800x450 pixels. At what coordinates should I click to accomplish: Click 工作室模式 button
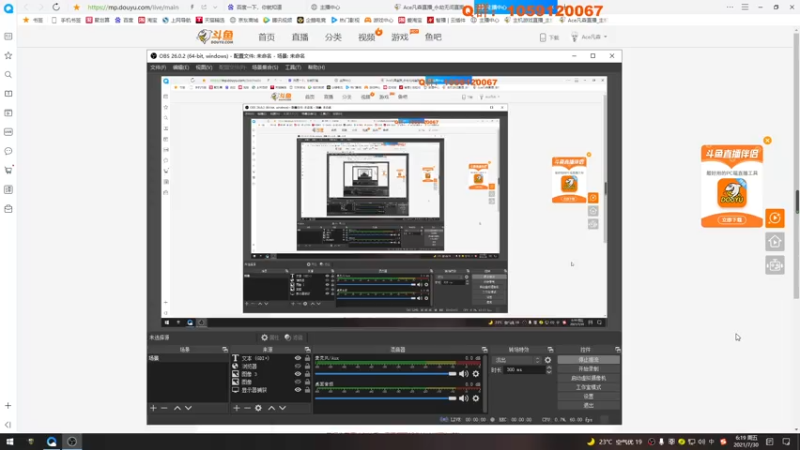(588, 387)
